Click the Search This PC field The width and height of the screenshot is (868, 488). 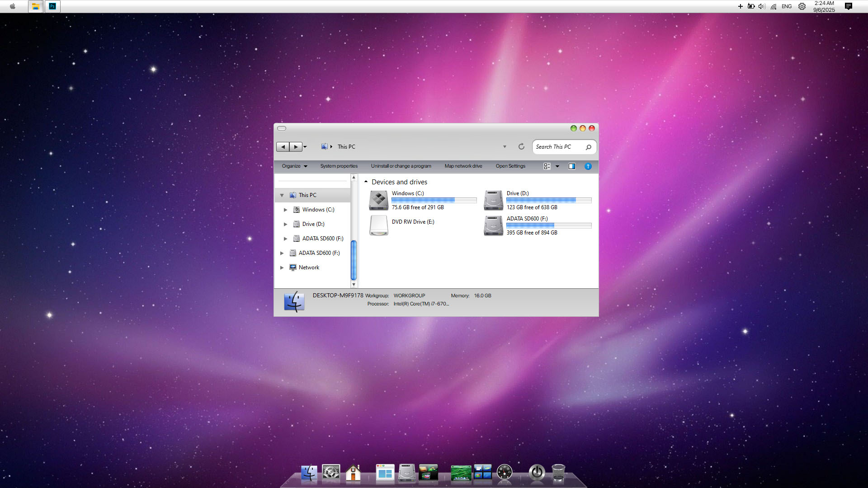coord(559,147)
